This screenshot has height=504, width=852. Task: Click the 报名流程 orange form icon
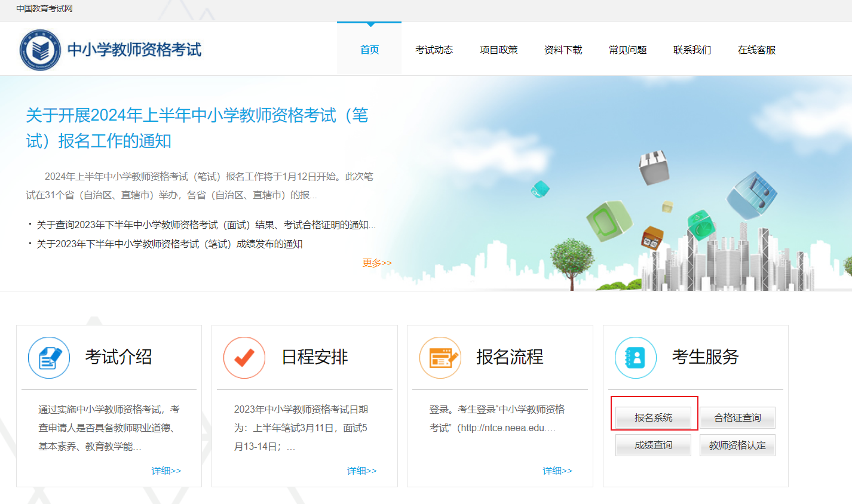pos(440,358)
